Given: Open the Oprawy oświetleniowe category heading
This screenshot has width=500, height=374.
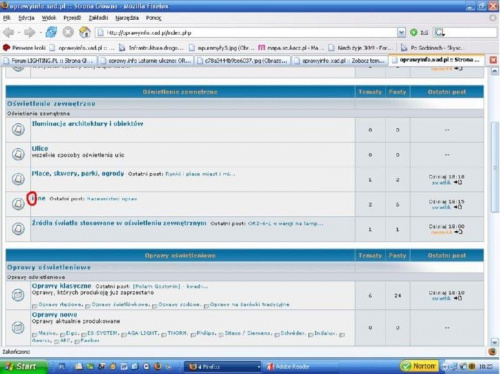Looking at the screenshot, I should click(x=49, y=267).
